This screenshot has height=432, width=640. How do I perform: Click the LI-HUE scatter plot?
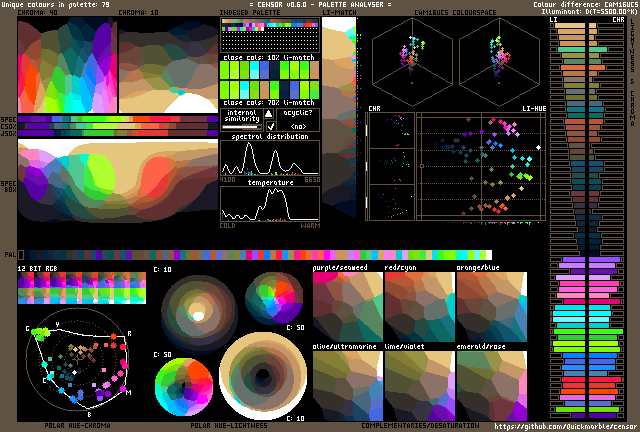tap(479, 165)
